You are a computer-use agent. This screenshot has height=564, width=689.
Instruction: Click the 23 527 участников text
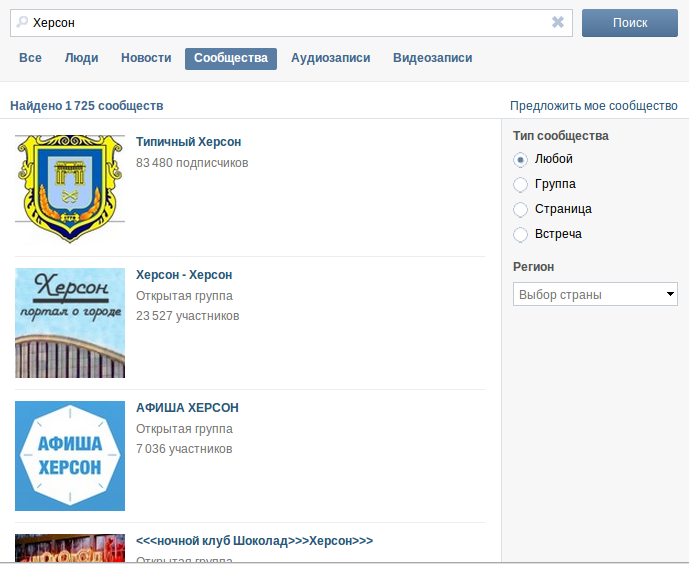tap(188, 316)
